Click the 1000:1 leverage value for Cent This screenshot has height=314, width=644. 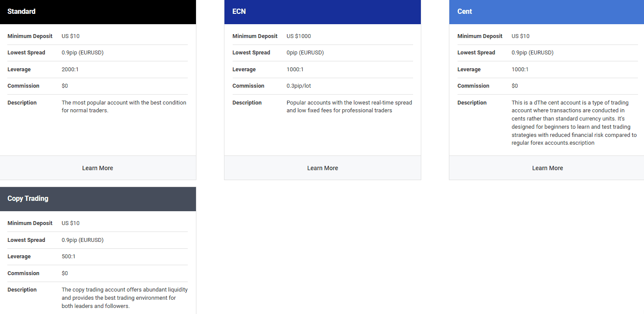519,69
